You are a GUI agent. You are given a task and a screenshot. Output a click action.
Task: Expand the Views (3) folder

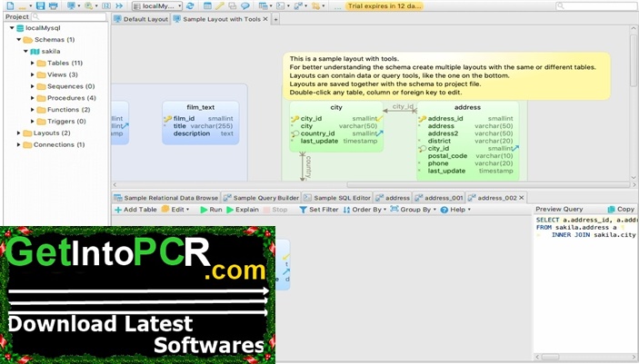[x=33, y=74]
